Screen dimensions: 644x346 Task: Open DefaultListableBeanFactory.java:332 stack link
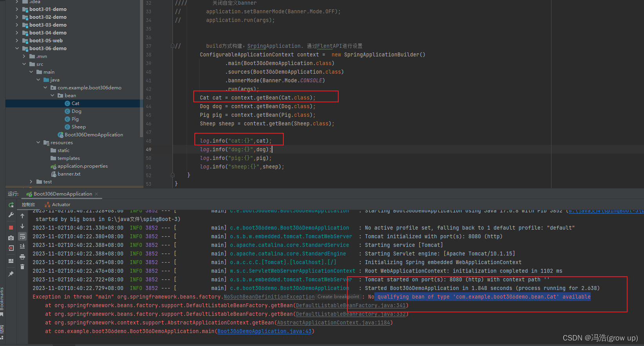[351, 314]
